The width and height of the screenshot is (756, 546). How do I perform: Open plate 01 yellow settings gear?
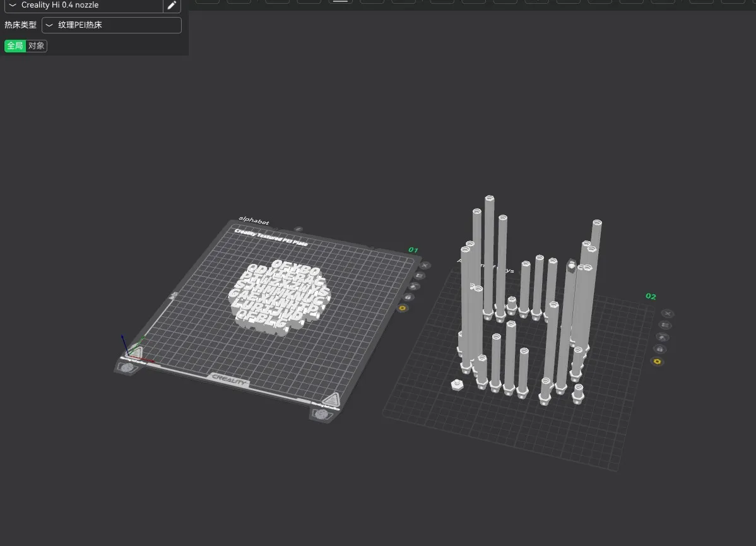[x=403, y=308]
